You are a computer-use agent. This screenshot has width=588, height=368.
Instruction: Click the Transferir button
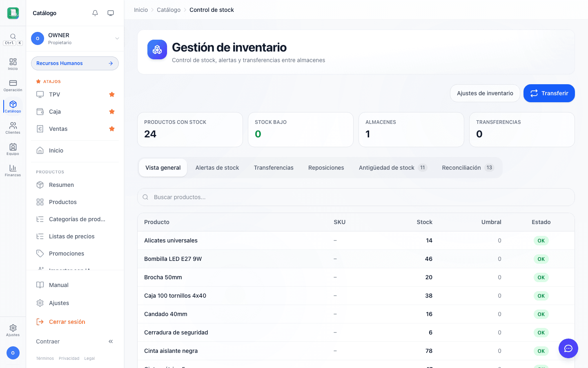pos(549,93)
